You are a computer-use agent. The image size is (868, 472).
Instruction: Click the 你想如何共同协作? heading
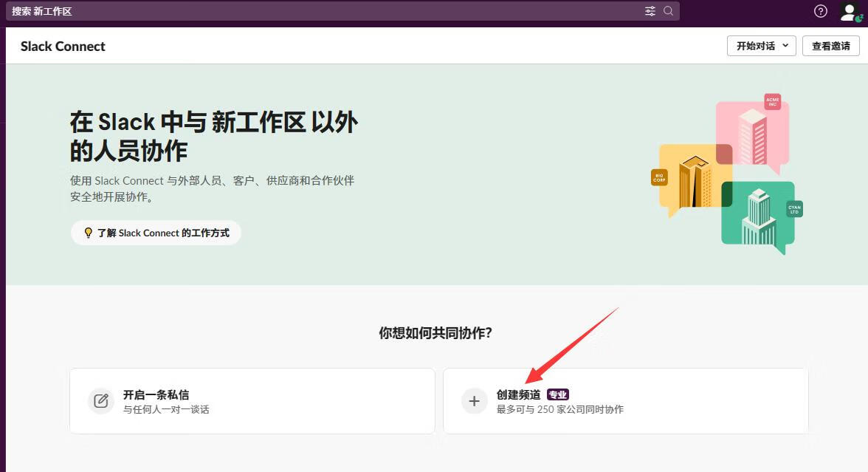435,333
